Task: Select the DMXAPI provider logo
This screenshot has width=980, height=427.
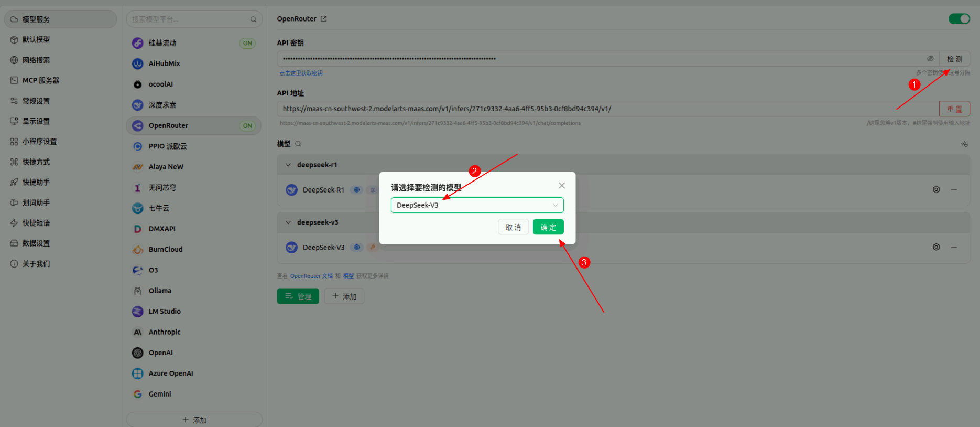Action: [x=138, y=229]
